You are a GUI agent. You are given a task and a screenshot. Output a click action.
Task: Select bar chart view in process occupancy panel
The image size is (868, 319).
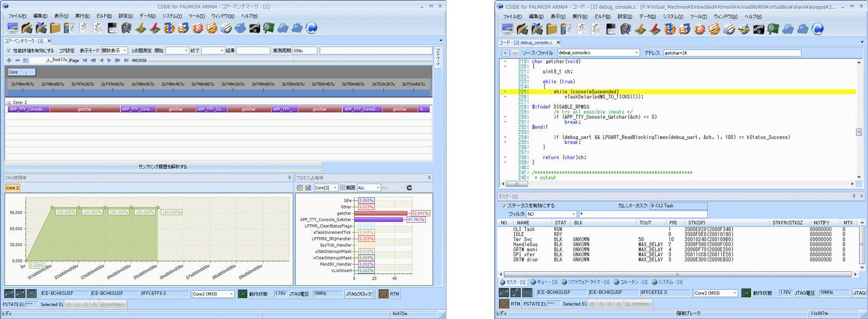click(x=308, y=188)
